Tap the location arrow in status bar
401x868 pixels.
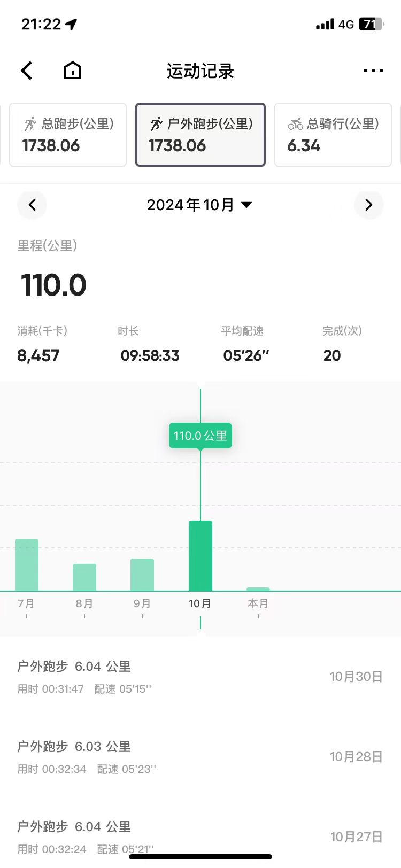[x=71, y=24]
